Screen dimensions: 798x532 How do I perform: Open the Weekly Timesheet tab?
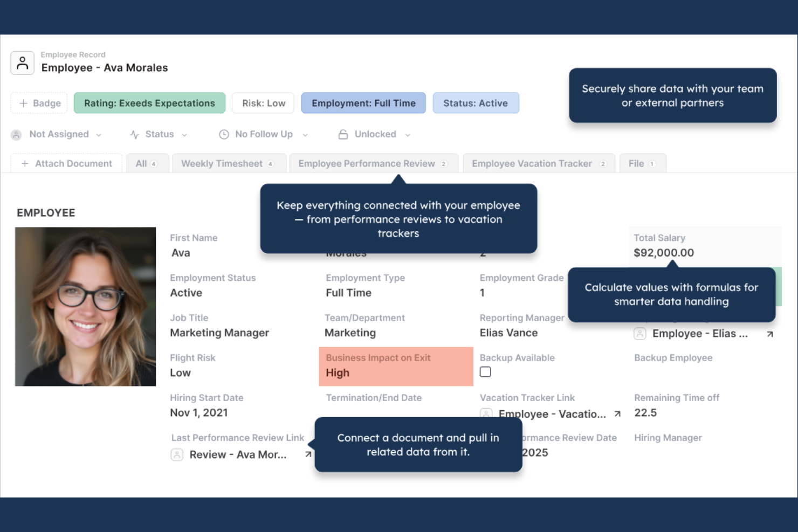(229, 163)
